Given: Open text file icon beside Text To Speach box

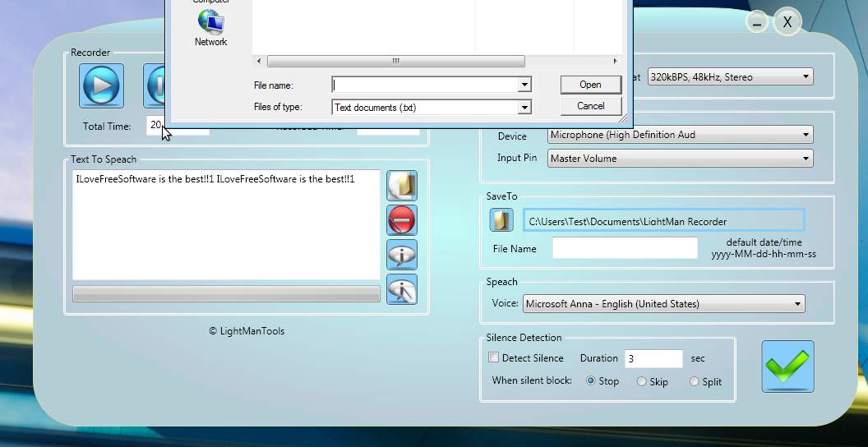Looking at the screenshot, I should click(401, 186).
